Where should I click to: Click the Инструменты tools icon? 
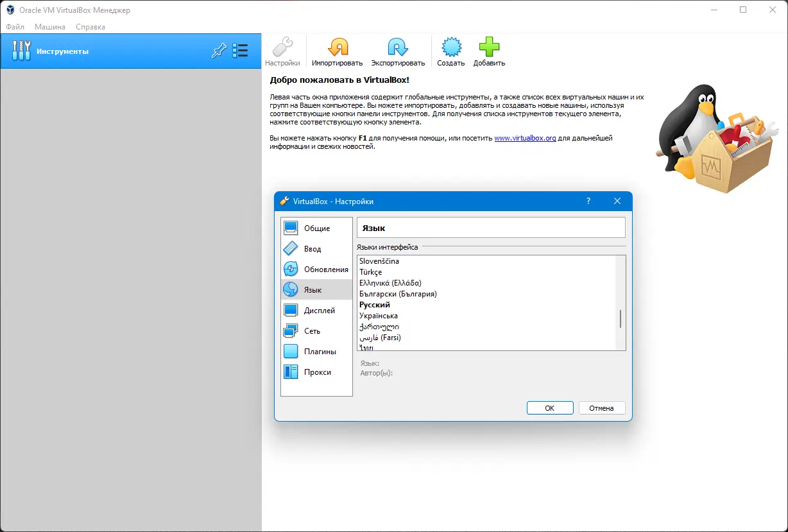21,51
